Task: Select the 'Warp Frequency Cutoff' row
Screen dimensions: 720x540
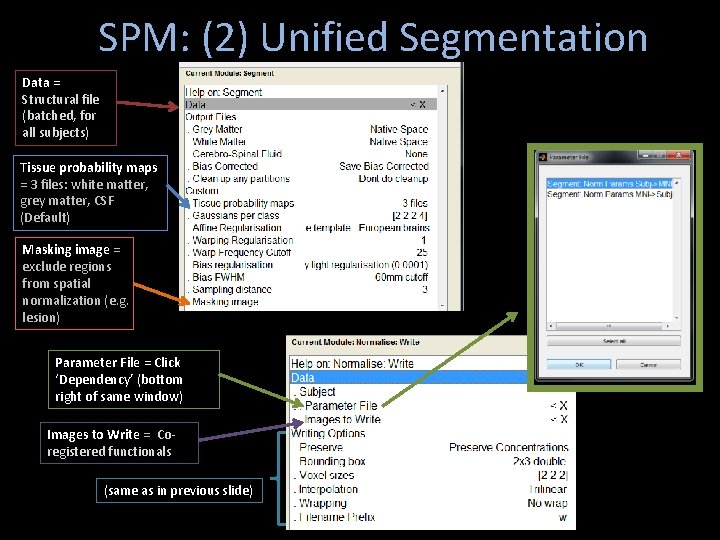Action: click(x=311, y=253)
